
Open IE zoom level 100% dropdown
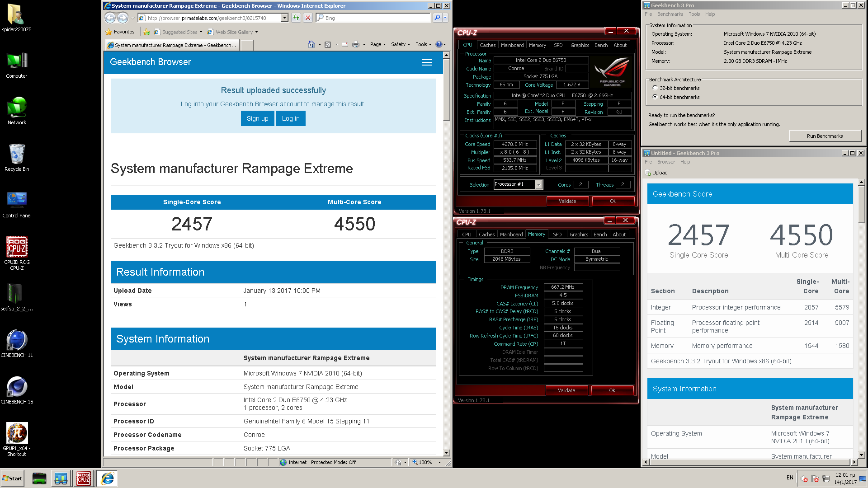pos(439,462)
